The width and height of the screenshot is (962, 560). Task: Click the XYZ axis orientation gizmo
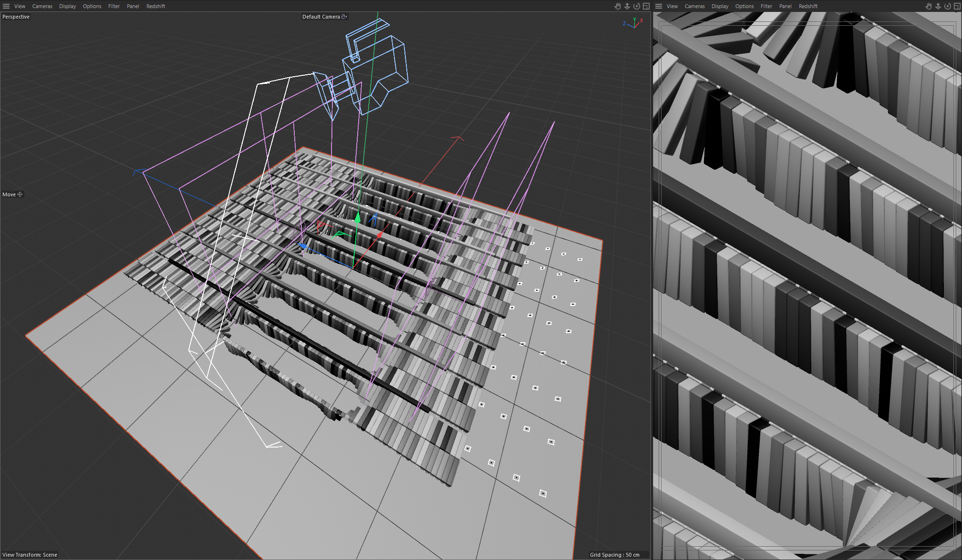point(633,23)
